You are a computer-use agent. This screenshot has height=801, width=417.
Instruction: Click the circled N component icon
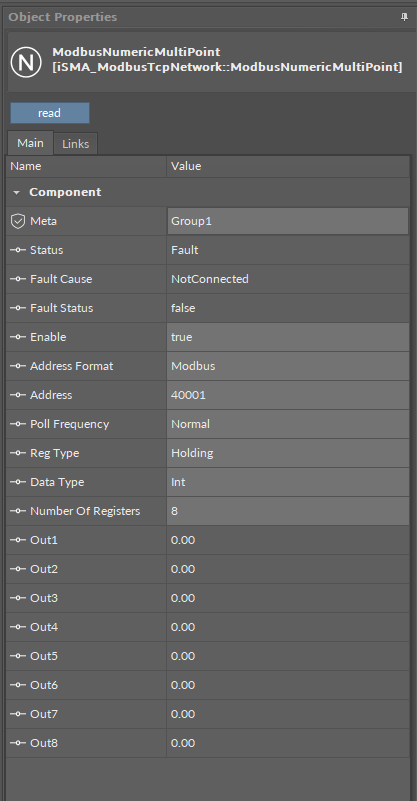click(26, 62)
